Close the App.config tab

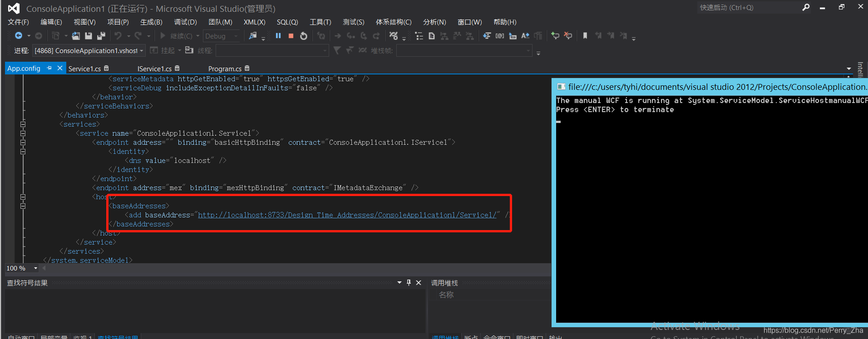coord(59,68)
